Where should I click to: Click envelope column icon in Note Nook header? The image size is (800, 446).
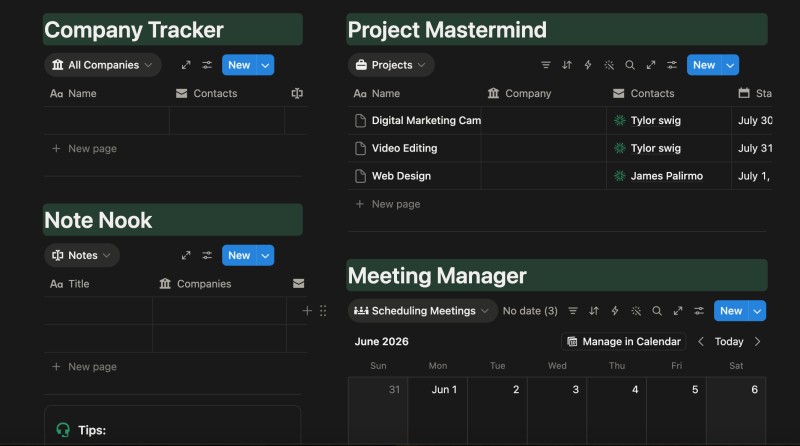tap(298, 284)
